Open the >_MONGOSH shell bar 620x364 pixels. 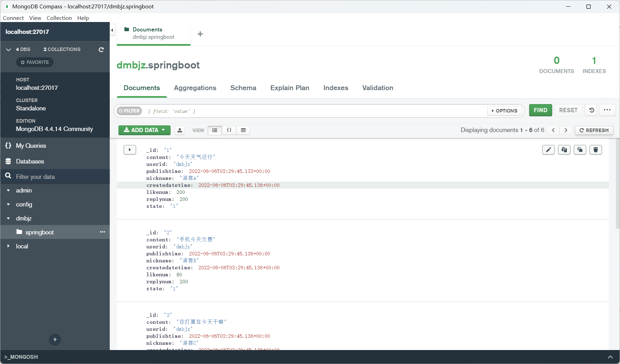point(310,357)
